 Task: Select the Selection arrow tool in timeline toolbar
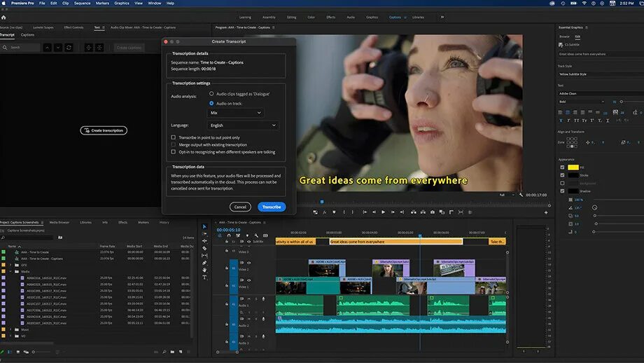[x=204, y=226]
